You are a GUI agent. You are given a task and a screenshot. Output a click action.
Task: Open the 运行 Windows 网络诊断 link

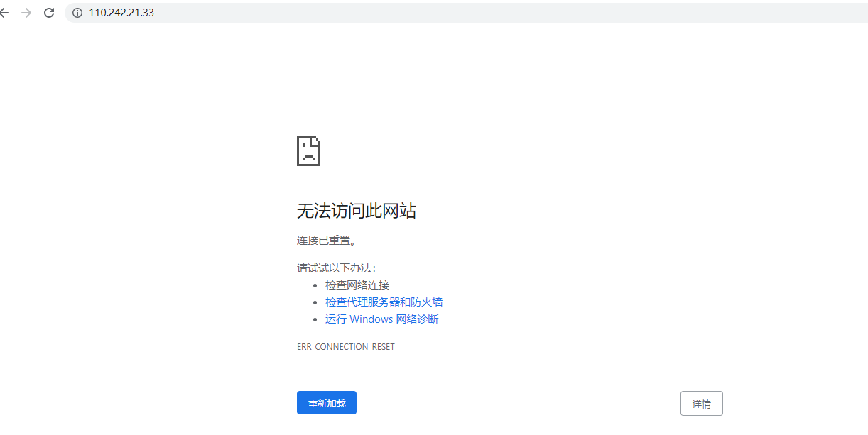tap(381, 319)
